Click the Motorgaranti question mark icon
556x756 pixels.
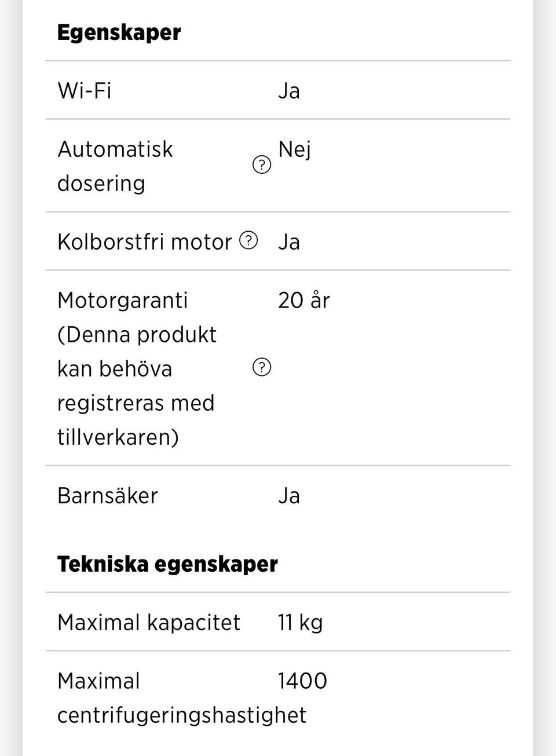[x=262, y=367]
